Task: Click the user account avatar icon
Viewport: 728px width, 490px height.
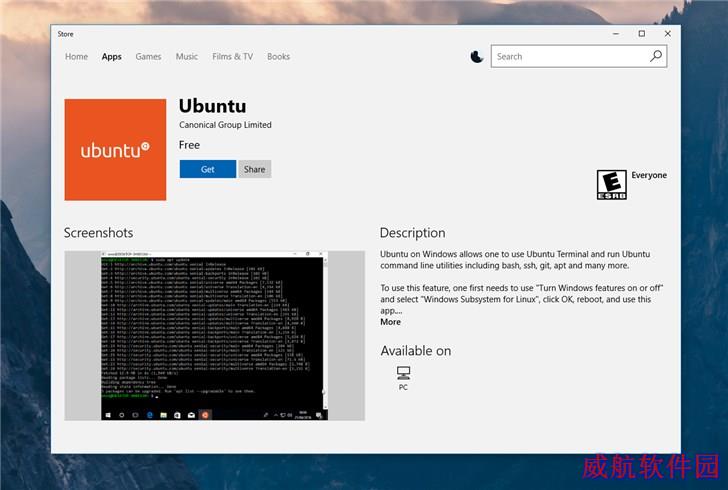Action: pos(476,57)
